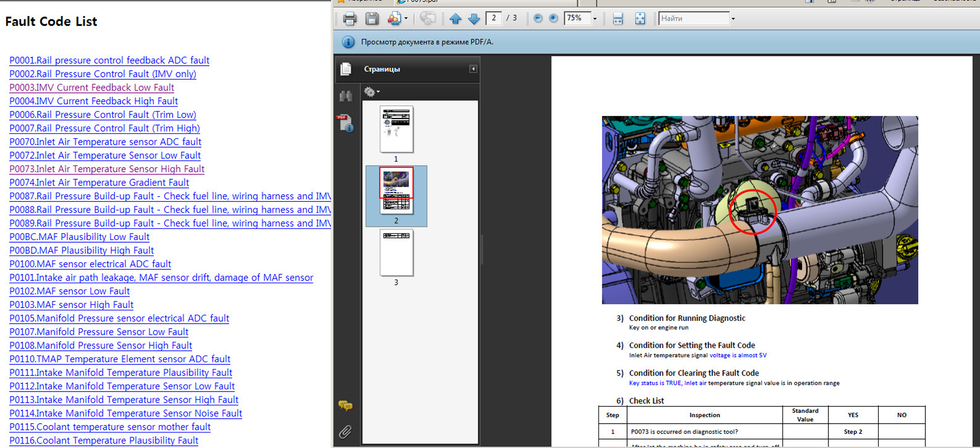The height and width of the screenshot is (448, 980).
Task: Open the PDF/A standards info panel
Action: [x=346, y=123]
